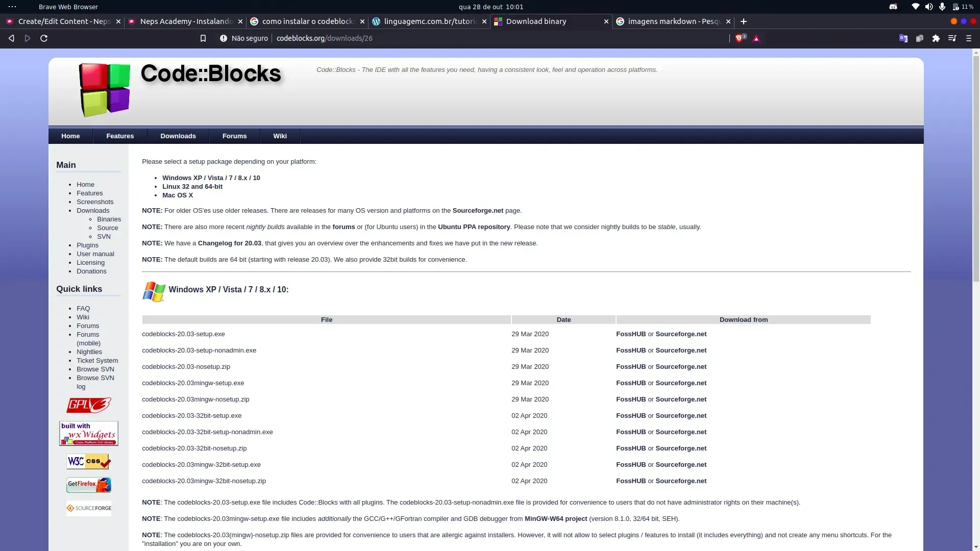The width and height of the screenshot is (980, 551).
Task: Open Binaries under Downloads sidebar
Action: coord(109,219)
